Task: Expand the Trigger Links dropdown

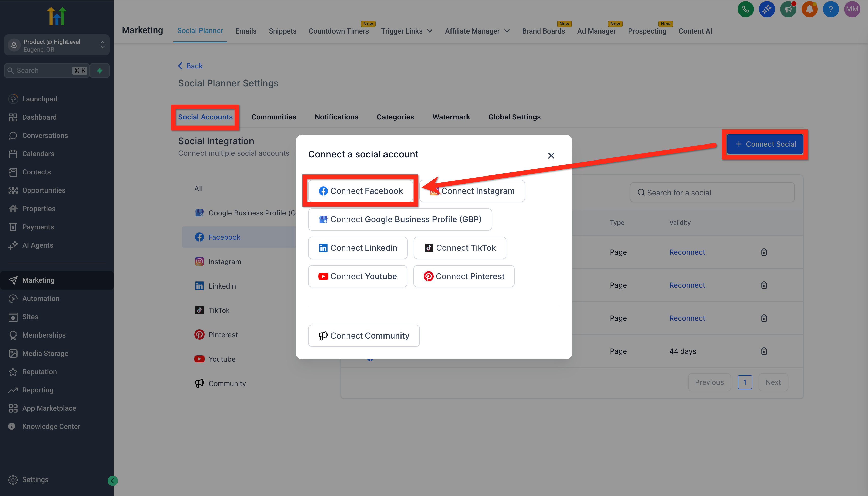Action: 407,31
